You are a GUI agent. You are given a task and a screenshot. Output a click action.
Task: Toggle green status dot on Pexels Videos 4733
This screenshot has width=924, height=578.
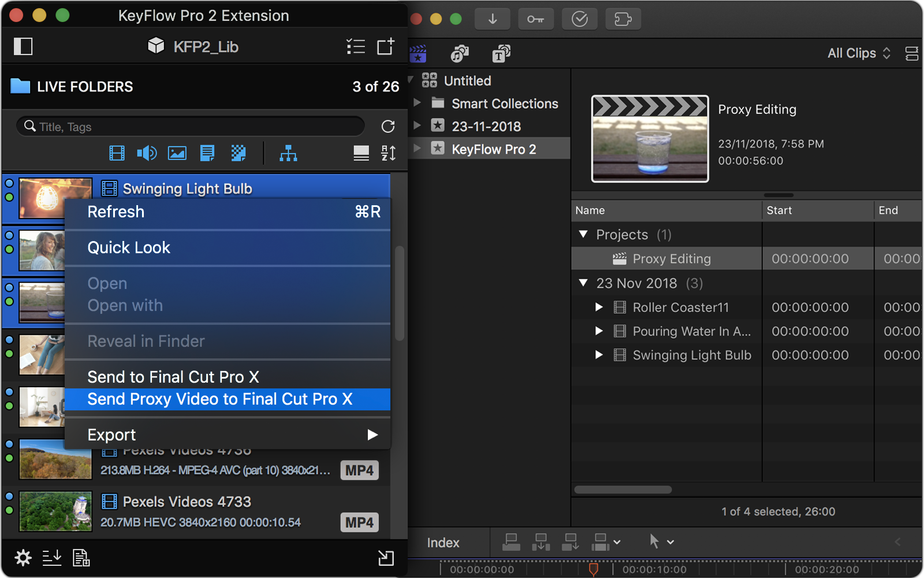point(9,510)
